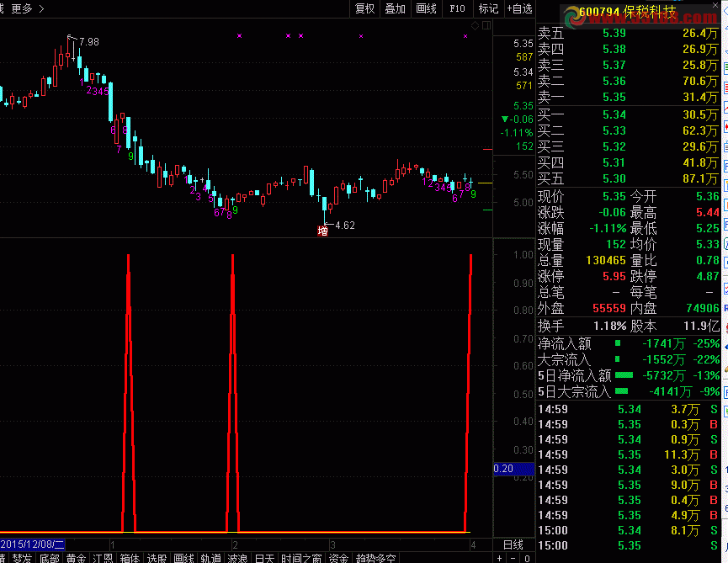Select the 买五 bid row at 5.30
728x563 pixels.
coord(628,178)
